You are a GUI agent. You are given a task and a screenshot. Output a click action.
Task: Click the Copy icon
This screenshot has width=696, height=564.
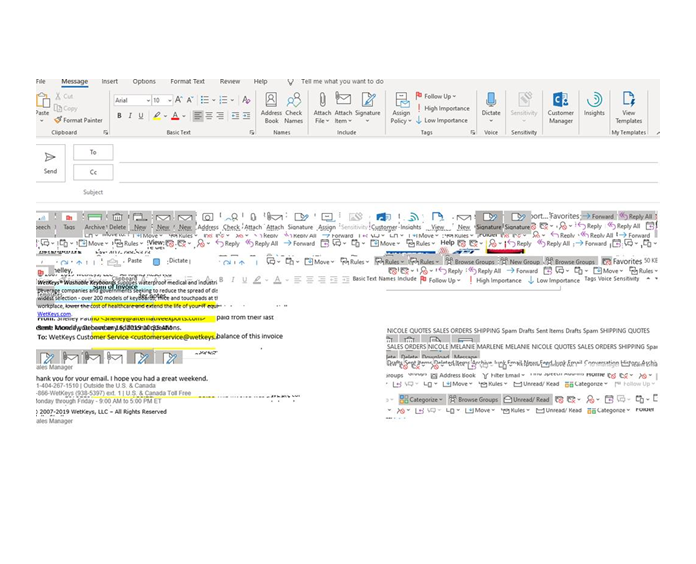click(58, 108)
